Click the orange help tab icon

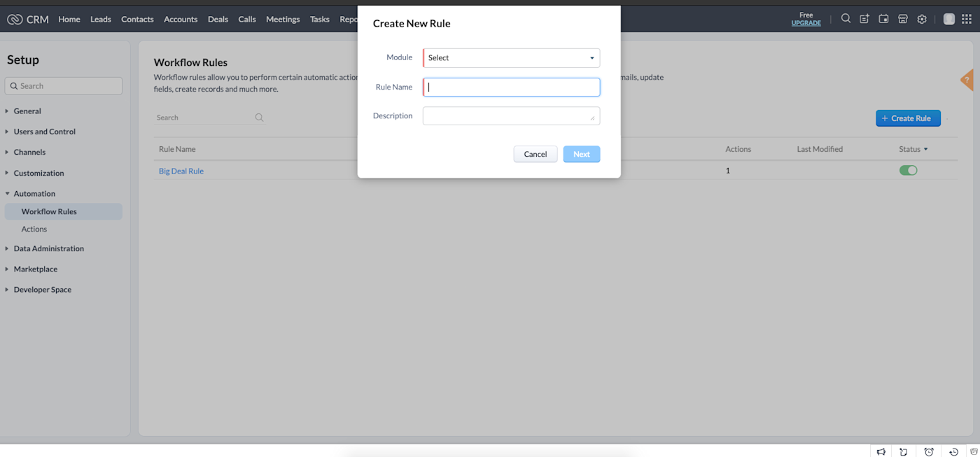pos(967,80)
